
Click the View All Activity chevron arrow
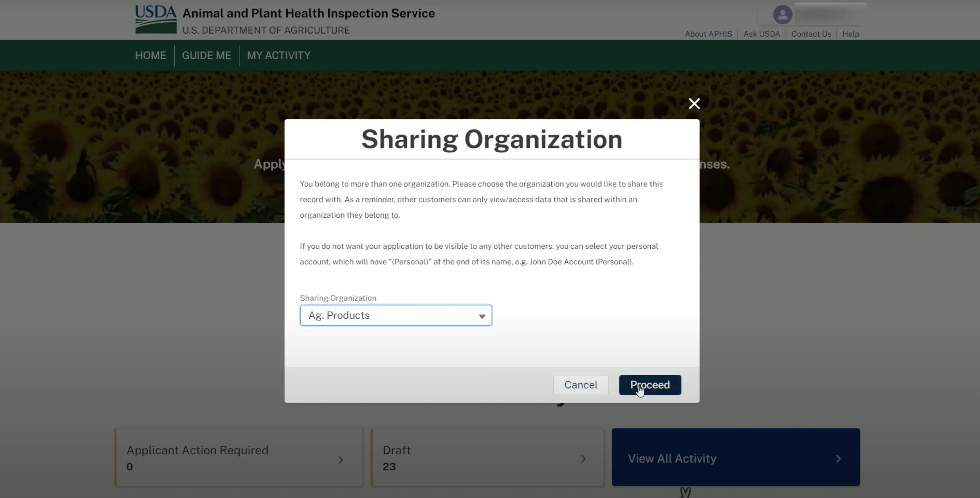838,459
